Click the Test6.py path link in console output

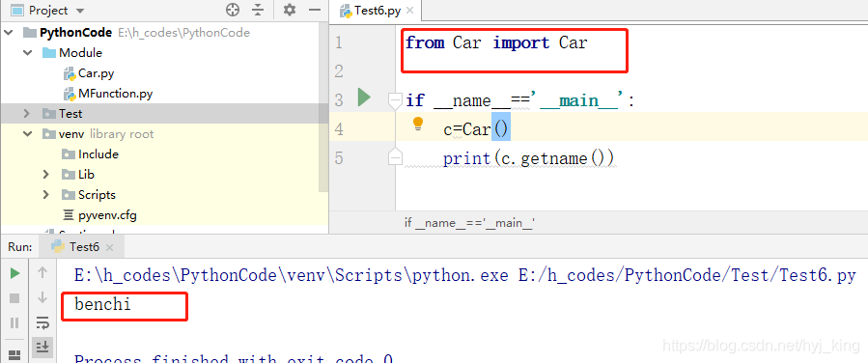687,275
